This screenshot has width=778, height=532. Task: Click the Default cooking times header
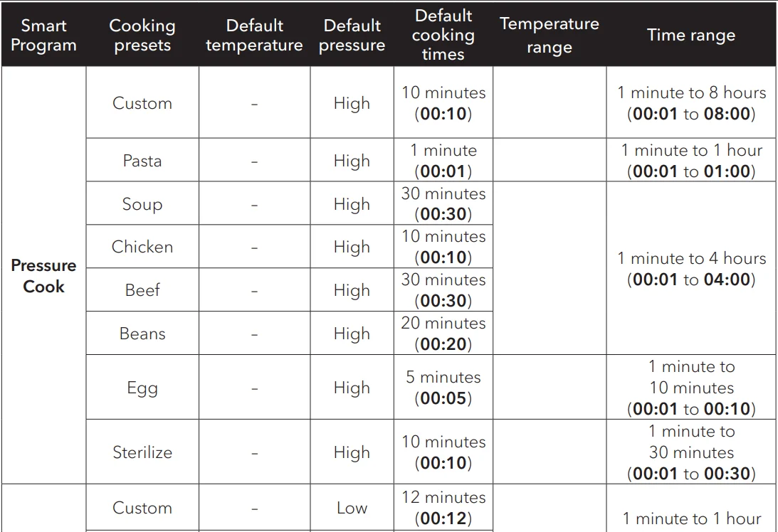point(443,35)
